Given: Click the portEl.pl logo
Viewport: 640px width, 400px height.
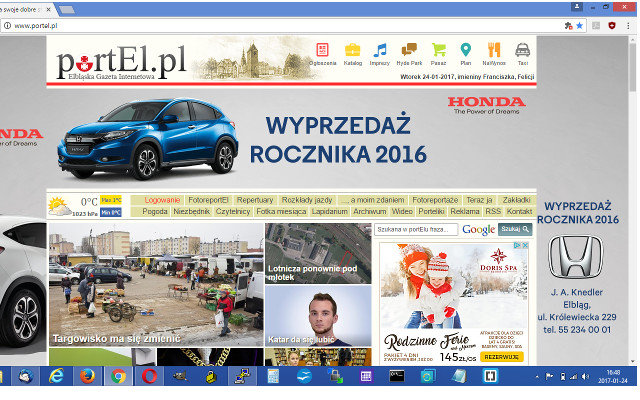Looking at the screenshot, I should coord(121,62).
